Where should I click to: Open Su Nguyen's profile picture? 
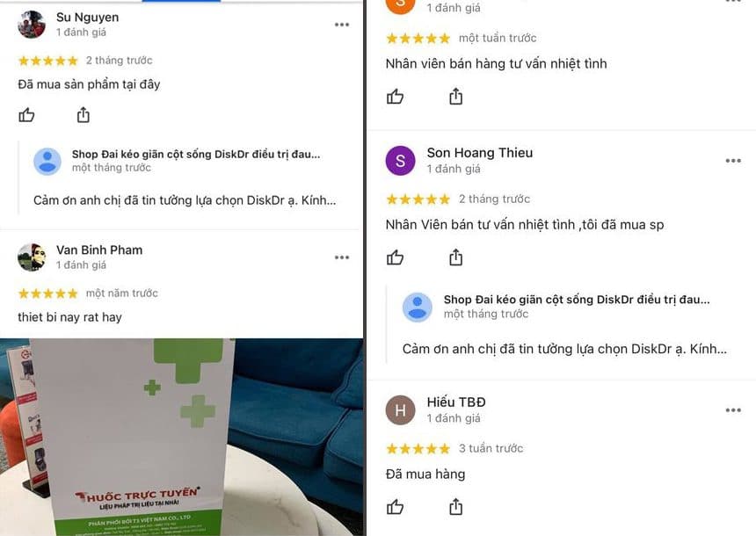tap(32, 24)
